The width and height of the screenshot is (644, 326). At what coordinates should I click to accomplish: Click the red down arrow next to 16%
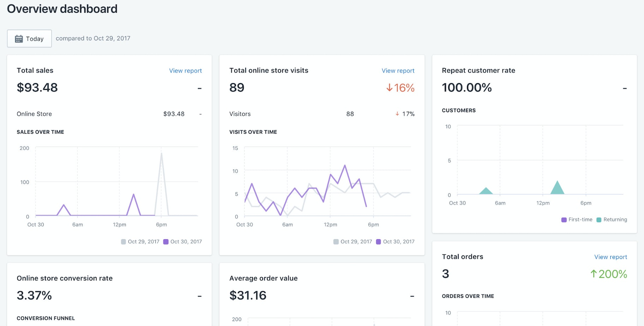389,88
